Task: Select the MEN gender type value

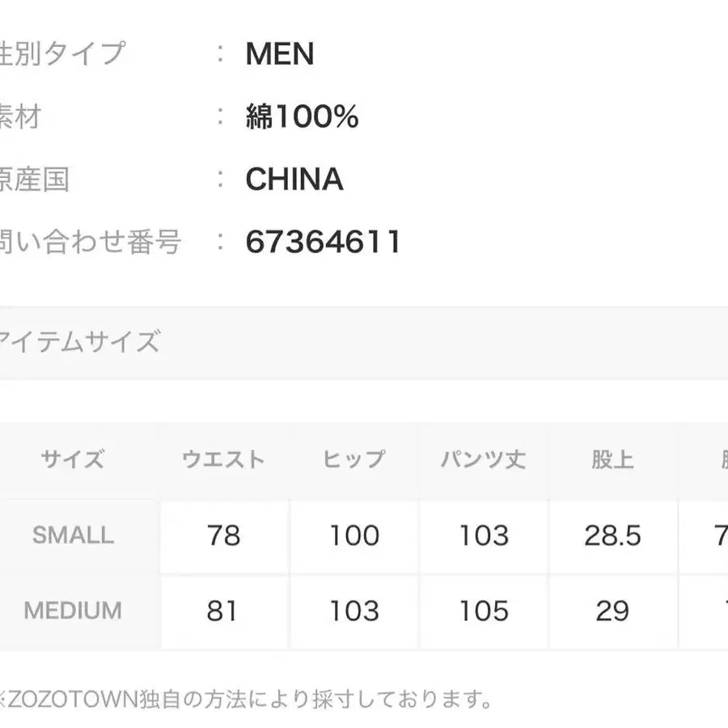Action: pyautogui.click(x=280, y=54)
